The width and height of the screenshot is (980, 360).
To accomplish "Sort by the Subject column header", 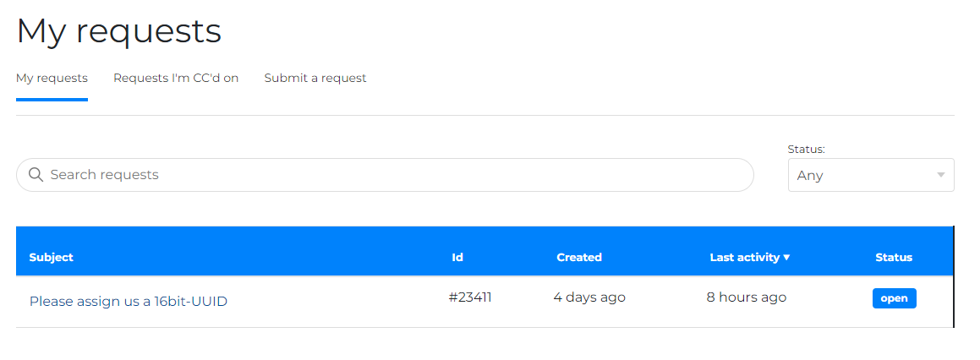I will (x=52, y=258).
